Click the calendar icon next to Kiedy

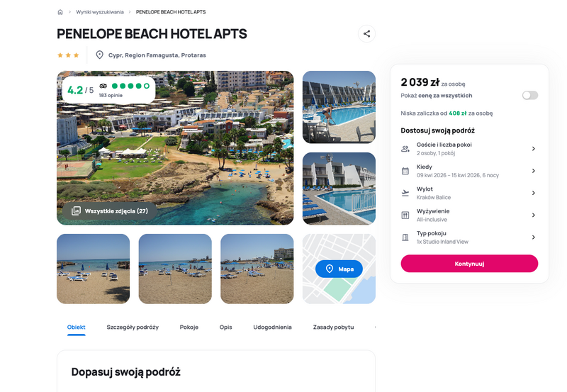[405, 171]
